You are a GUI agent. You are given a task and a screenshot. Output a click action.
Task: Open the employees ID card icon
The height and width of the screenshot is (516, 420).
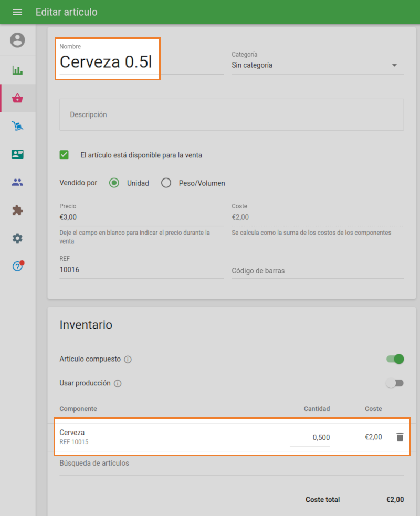(x=17, y=154)
